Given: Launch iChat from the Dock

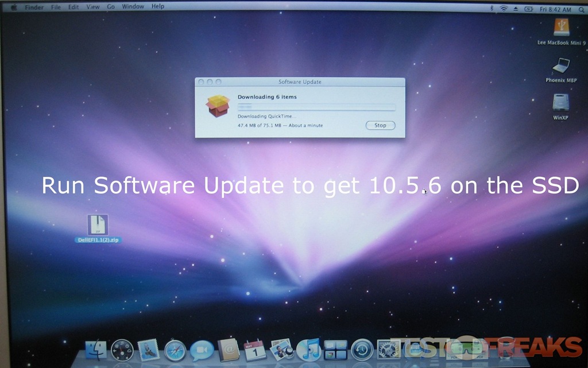Looking at the screenshot, I should point(202,350).
